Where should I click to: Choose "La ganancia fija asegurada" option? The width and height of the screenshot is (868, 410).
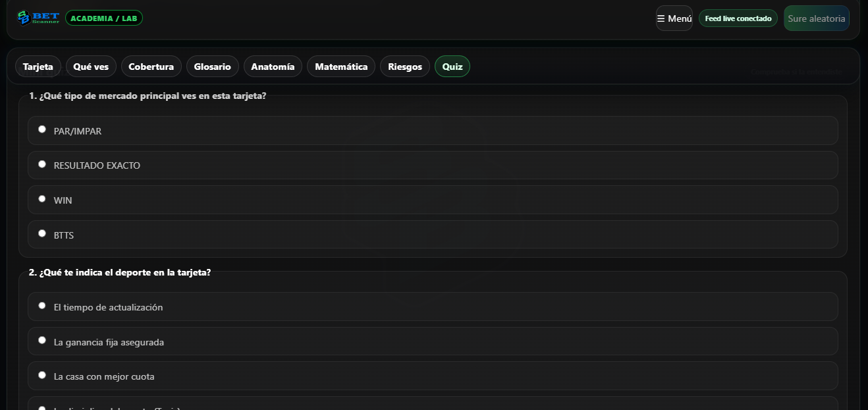click(x=42, y=339)
